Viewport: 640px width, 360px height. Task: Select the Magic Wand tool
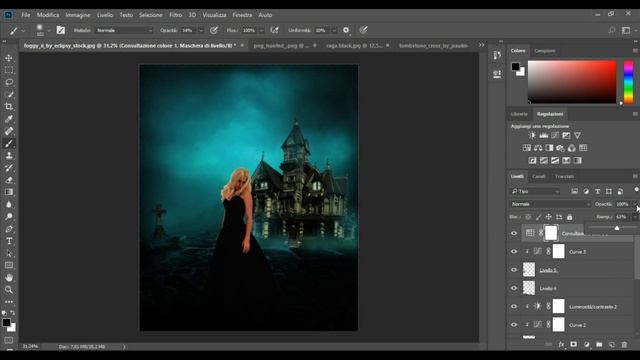coord(9,95)
